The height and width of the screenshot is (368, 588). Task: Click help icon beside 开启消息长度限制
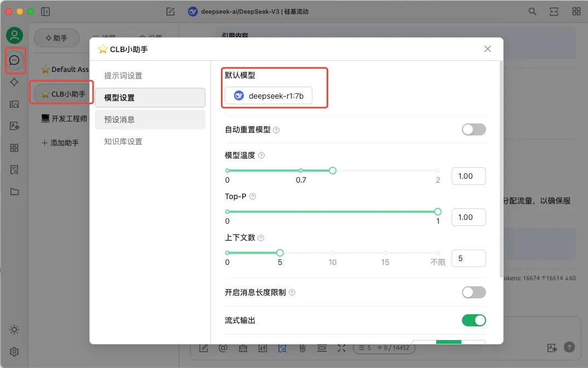pos(292,292)
